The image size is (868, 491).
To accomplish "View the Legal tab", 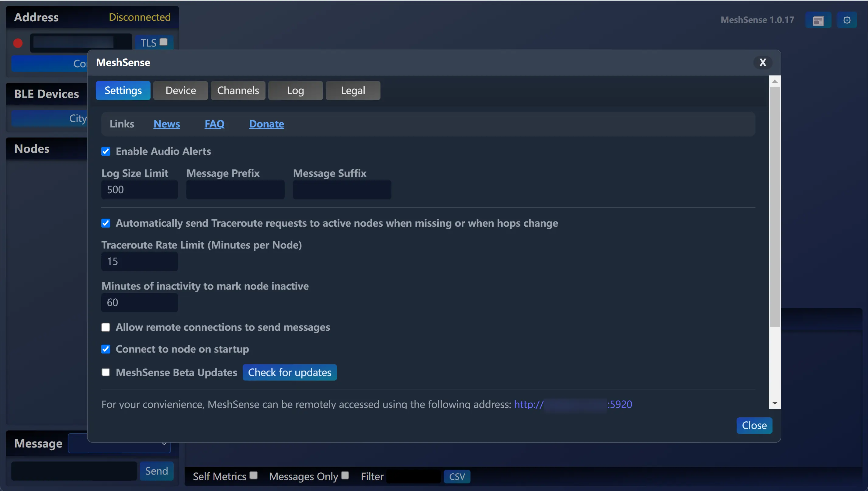I will [x=352, y=90].
